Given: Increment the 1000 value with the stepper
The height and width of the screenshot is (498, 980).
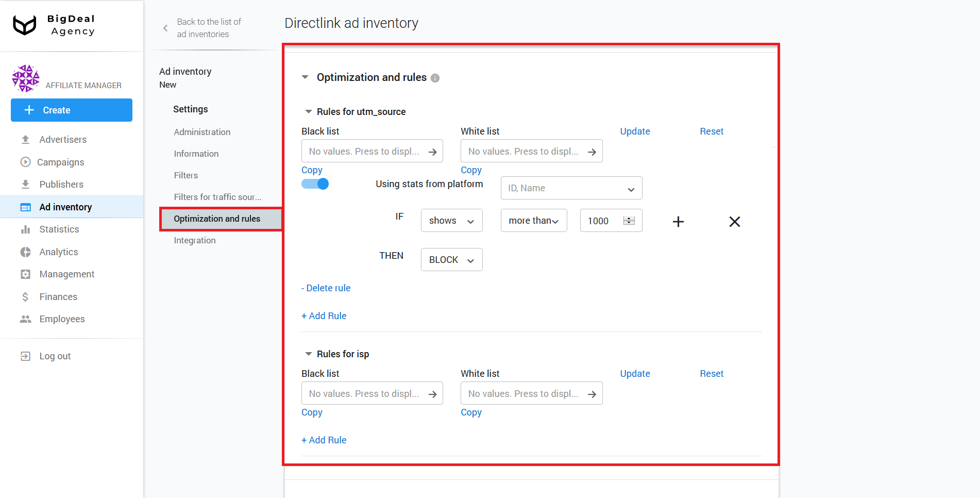Looking at the screenshot, I should [x=629, y=218].
